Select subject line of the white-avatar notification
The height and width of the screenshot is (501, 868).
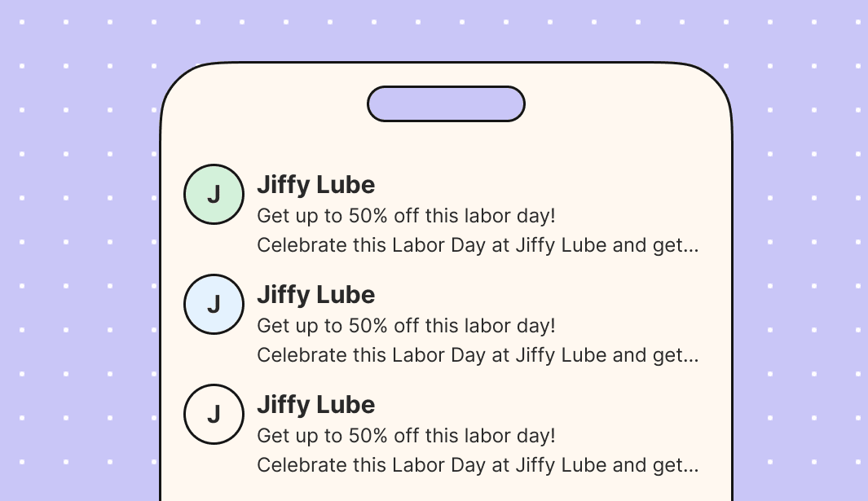[x=407, y=436]
